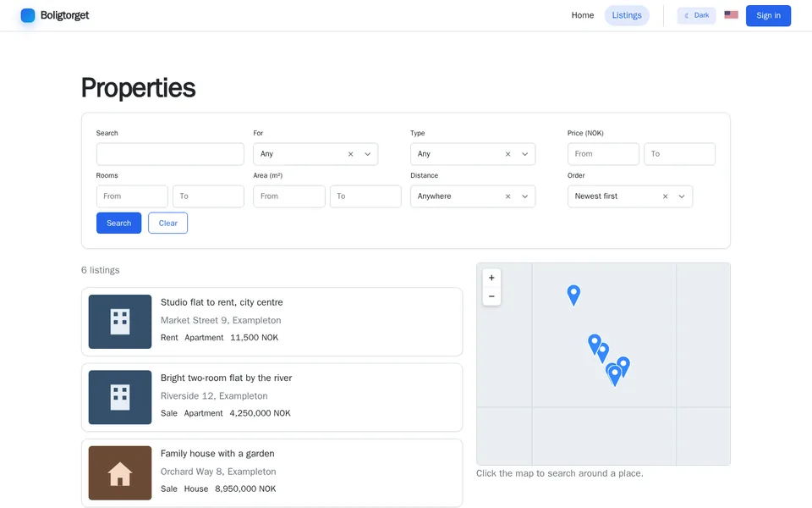Image resolution: width=812 pixels, height=508 pixels.
Task: Click the Area From field
Action: [x=289, y=196]
